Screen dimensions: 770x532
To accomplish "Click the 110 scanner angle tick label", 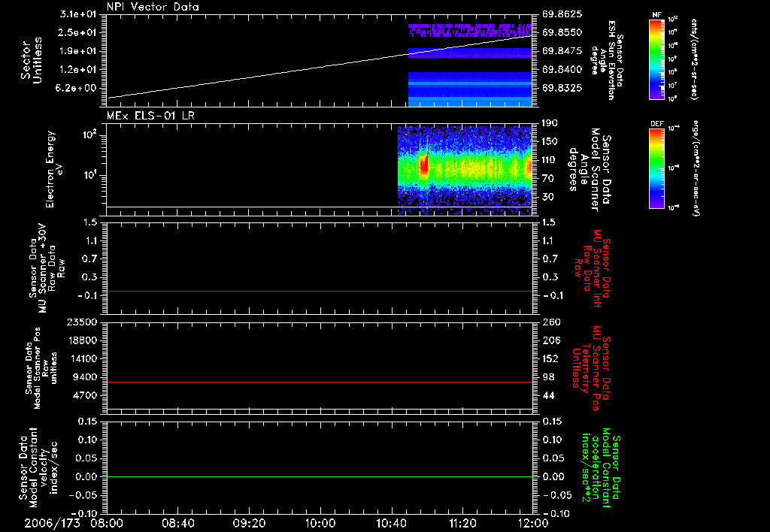I will coord(550,160).
